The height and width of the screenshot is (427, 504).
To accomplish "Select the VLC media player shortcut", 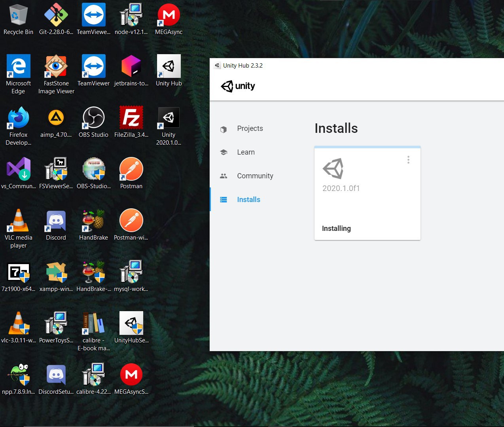I will pyautogui.click(x=18, y=228).
